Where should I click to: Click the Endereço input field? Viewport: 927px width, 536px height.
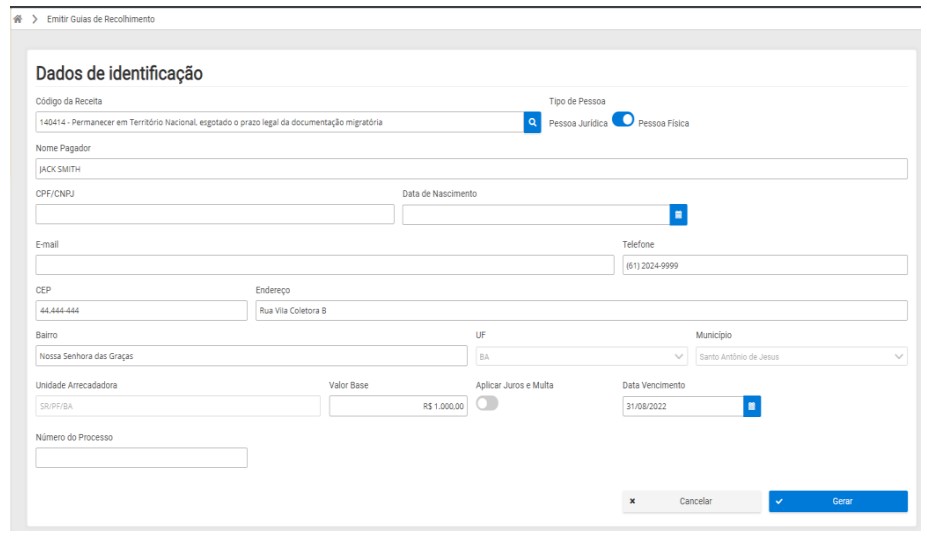581,310
